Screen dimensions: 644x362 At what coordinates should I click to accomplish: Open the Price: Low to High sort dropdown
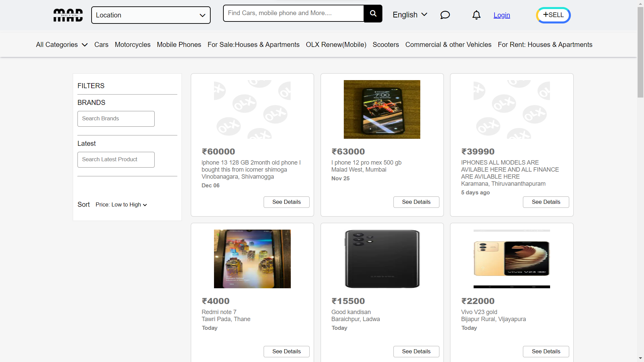[x=121, y=204]
